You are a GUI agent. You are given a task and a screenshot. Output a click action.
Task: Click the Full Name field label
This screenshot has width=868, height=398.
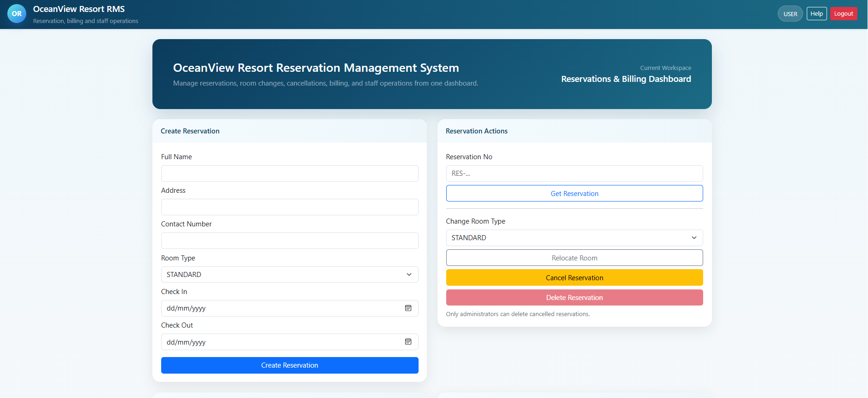pos(176,157)
